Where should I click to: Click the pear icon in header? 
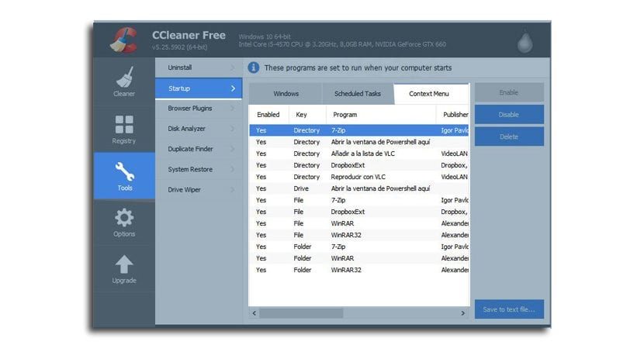coord(525,41)
